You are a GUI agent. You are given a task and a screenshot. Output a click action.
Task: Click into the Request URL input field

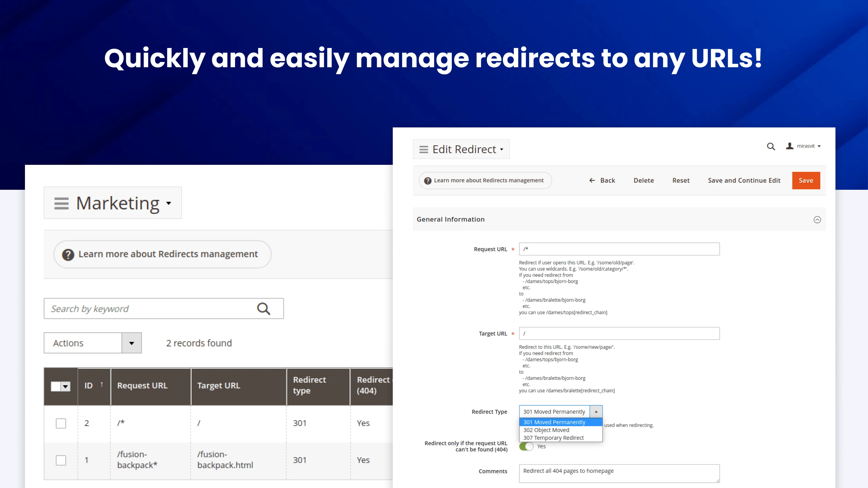(x=619, y=249)
